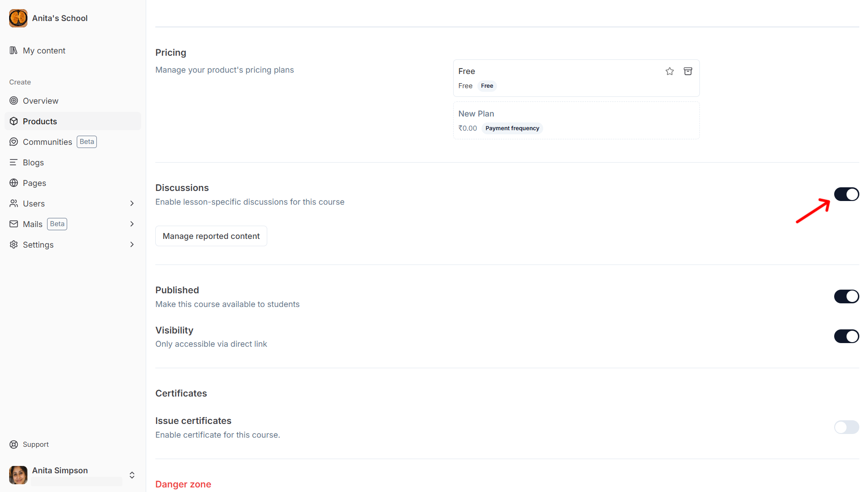This screenshot has width=868, height=492.
Task: Click the Beta badge beside Mails
Action: pos(57,224)
